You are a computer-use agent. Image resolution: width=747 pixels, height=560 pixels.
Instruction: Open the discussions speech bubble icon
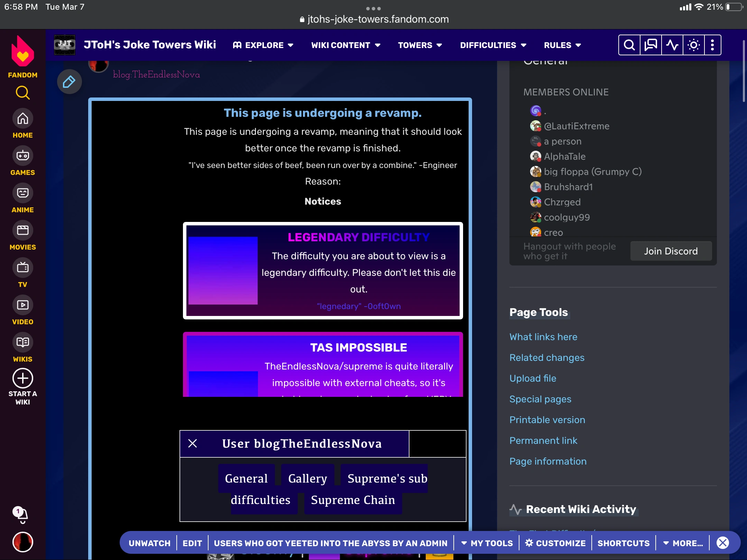651,45
